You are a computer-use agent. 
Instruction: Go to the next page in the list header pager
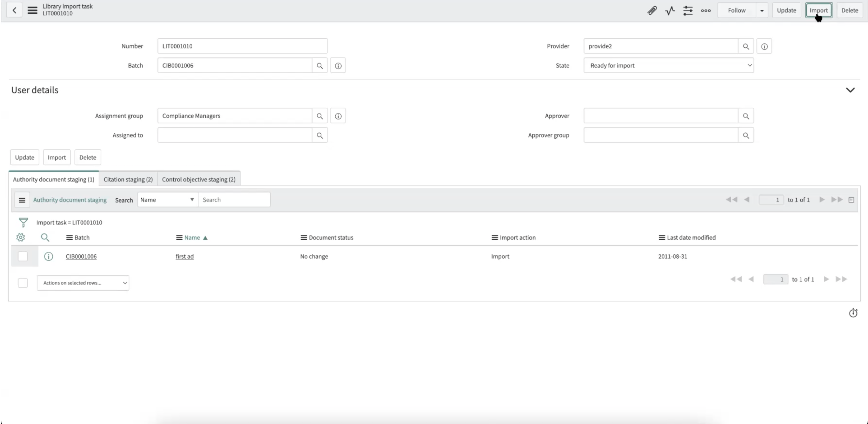(x=822, y=200)
